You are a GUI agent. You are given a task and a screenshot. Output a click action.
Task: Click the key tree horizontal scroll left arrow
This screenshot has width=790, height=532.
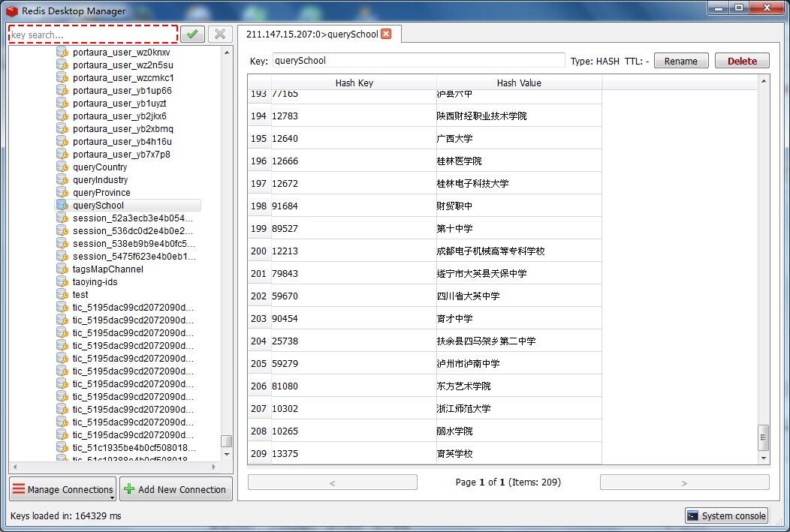click(15, 467)
